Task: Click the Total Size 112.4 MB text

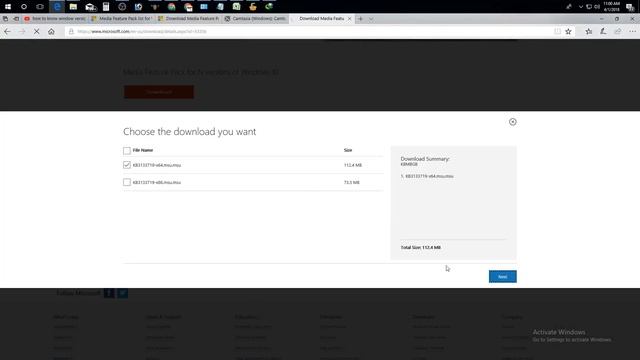Action: (420, 247)
